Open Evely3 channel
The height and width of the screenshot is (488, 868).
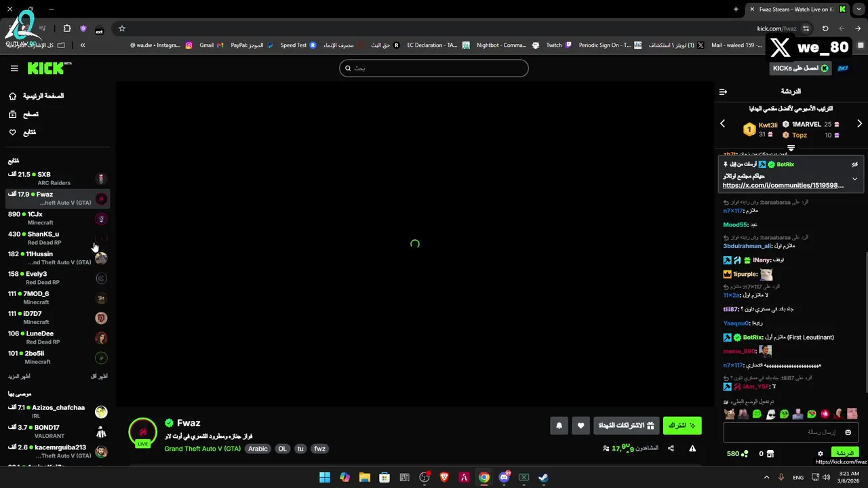(x=58, y=278)
